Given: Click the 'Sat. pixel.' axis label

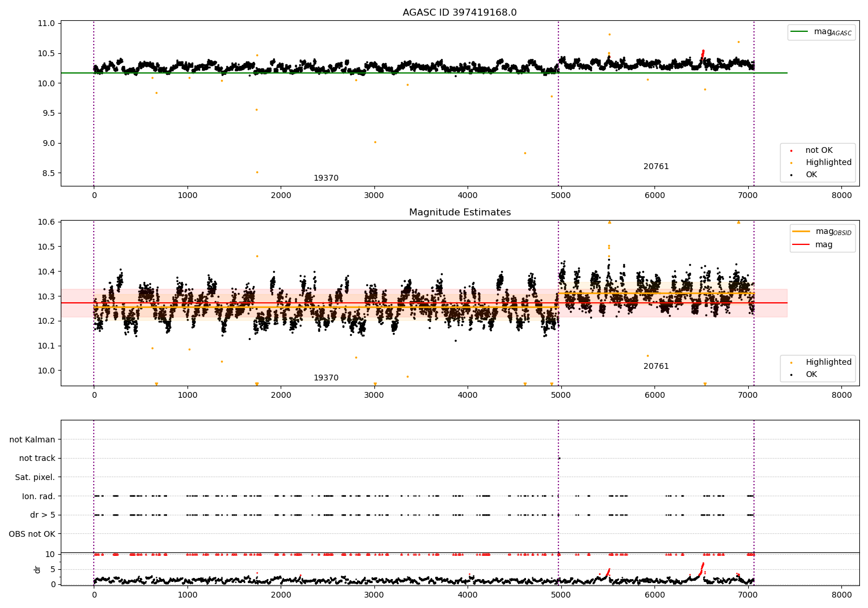Looking at the screenshot, I should click(35, 478).
